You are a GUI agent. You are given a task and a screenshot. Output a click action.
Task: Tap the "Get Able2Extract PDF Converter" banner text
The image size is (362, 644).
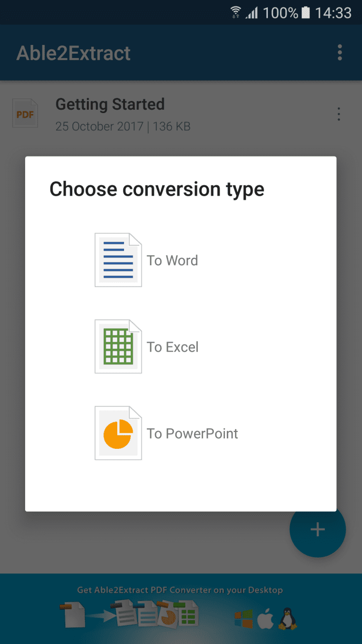(180, 590)
